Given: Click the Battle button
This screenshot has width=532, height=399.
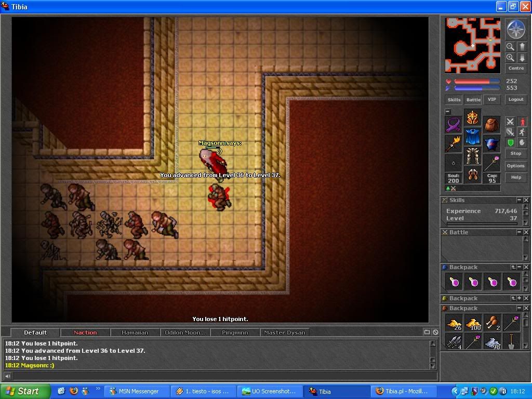Looking at the screenshot, I should (x=473, y=100).
